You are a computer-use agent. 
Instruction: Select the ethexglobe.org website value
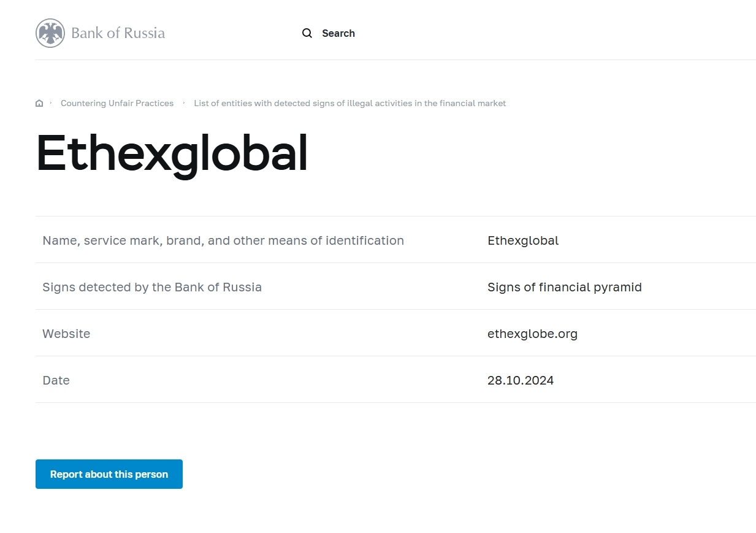pos(532,334)
